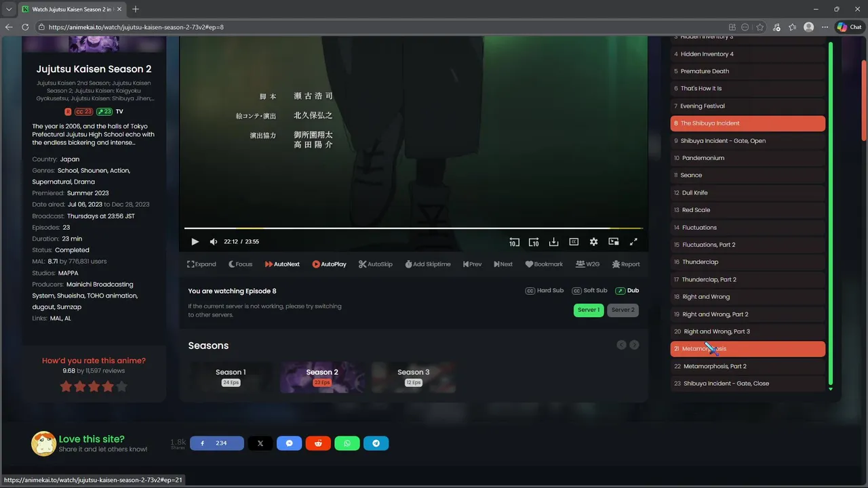Viewport: 868px width, 488px height.
Task: Open Summer 2023 premiered link
Action: click(x=88, y=193)
